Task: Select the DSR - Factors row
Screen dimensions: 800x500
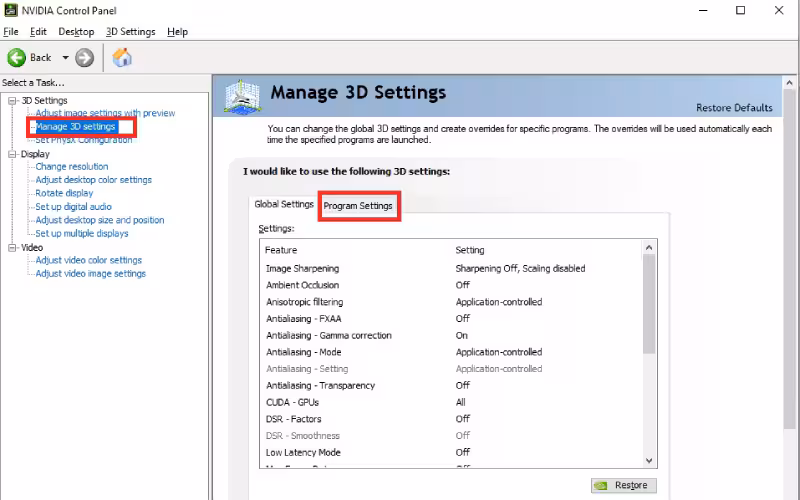Action: (x=451, y=419)
